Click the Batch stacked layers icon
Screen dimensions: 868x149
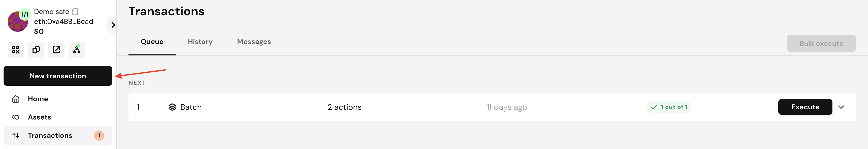tap(172, 107)
